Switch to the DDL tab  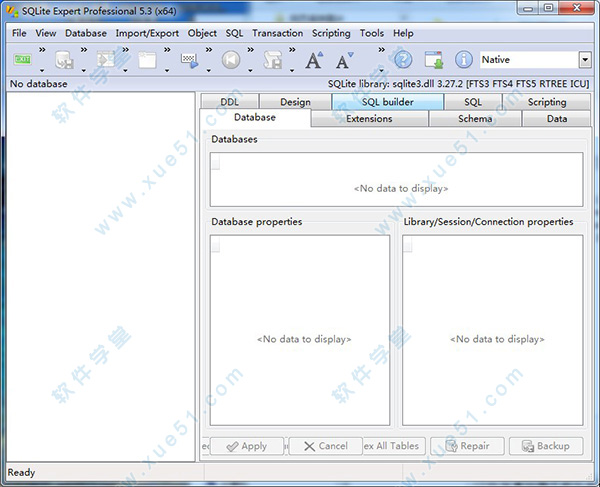(x=230, y=102)
